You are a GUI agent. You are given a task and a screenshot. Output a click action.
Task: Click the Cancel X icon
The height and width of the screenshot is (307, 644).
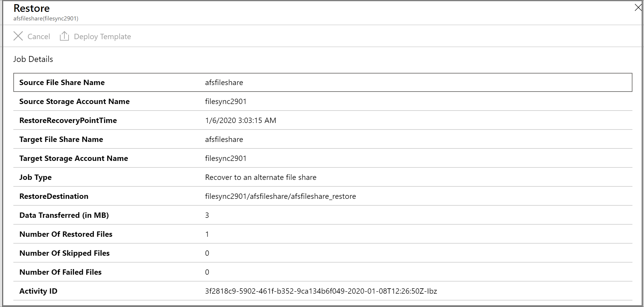(18, 36)
